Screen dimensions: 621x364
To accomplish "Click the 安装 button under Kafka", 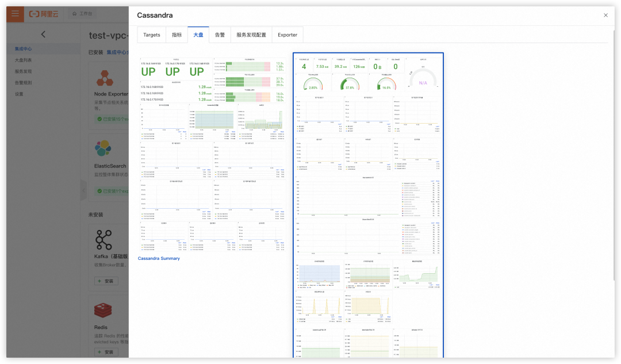I will pos(106,281).
